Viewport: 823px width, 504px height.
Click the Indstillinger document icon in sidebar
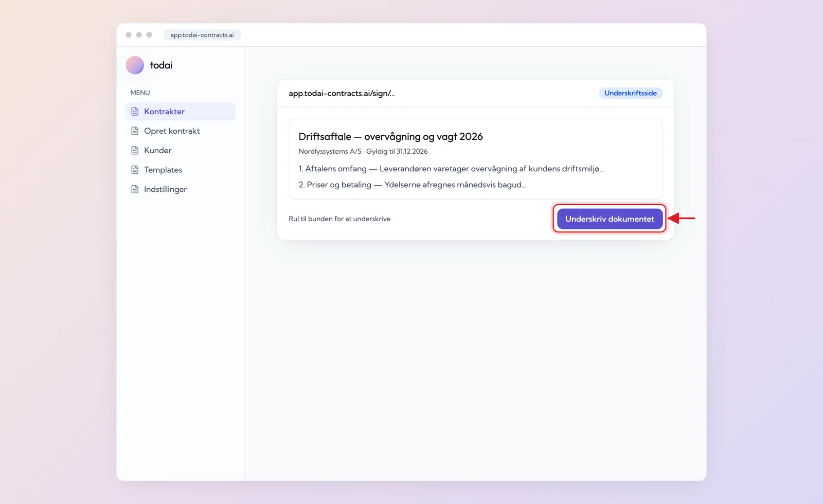135,189
